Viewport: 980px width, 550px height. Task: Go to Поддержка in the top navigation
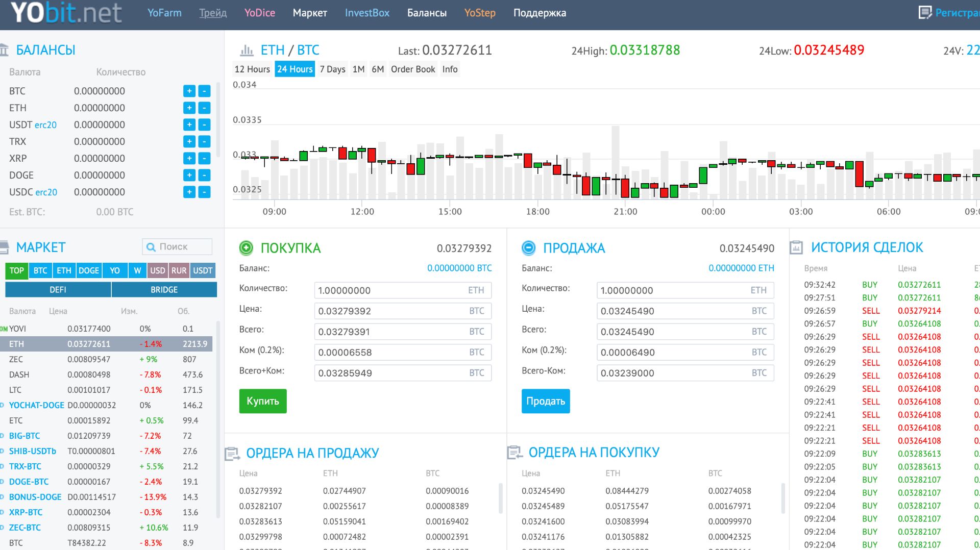(540, 13)
